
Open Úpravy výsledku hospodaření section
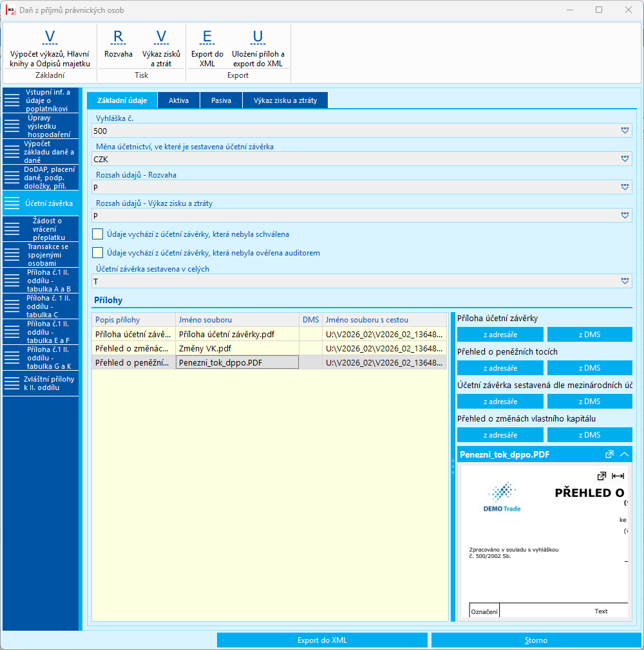[41, 126]
